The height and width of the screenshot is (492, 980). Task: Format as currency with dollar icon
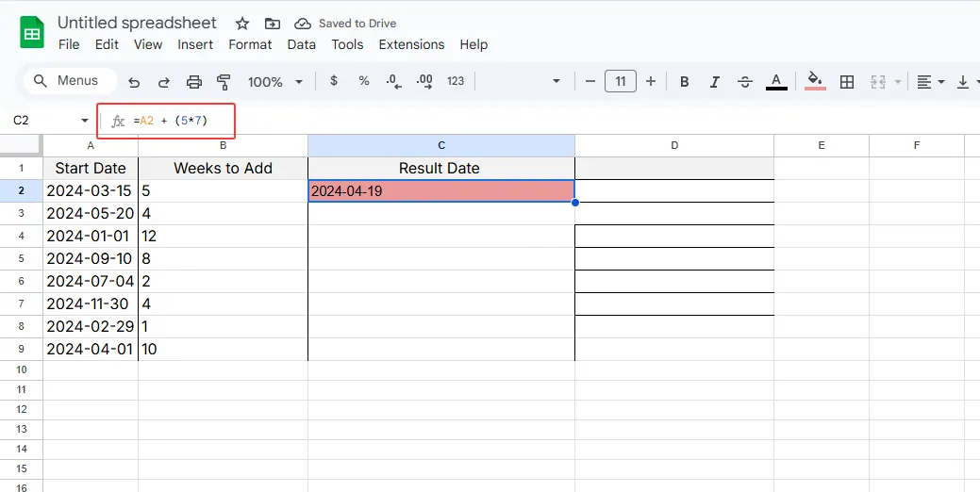tap(334, 82)
